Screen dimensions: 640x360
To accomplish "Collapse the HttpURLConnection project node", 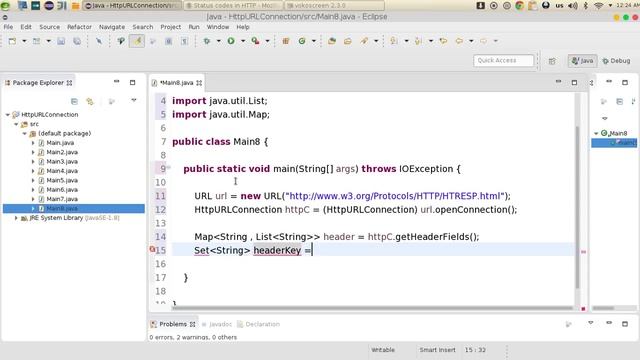I will (7, 115).
